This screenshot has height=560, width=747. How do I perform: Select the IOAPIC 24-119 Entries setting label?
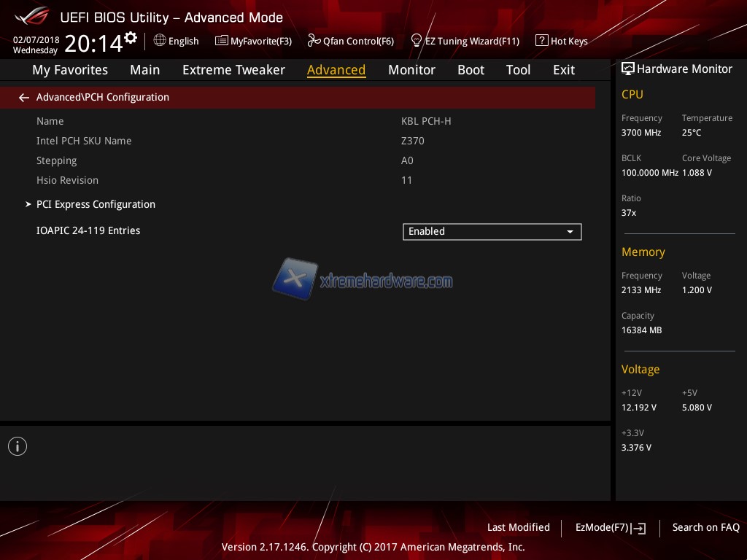88,230
